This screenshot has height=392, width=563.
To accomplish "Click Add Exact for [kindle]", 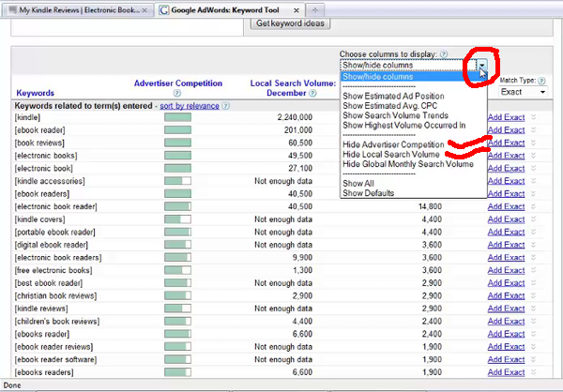I will point(506,117).
